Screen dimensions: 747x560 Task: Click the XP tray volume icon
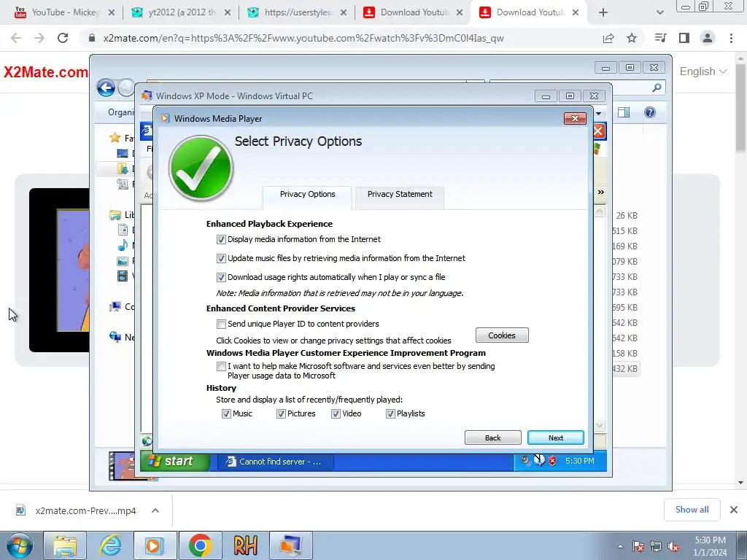point(525,461)
